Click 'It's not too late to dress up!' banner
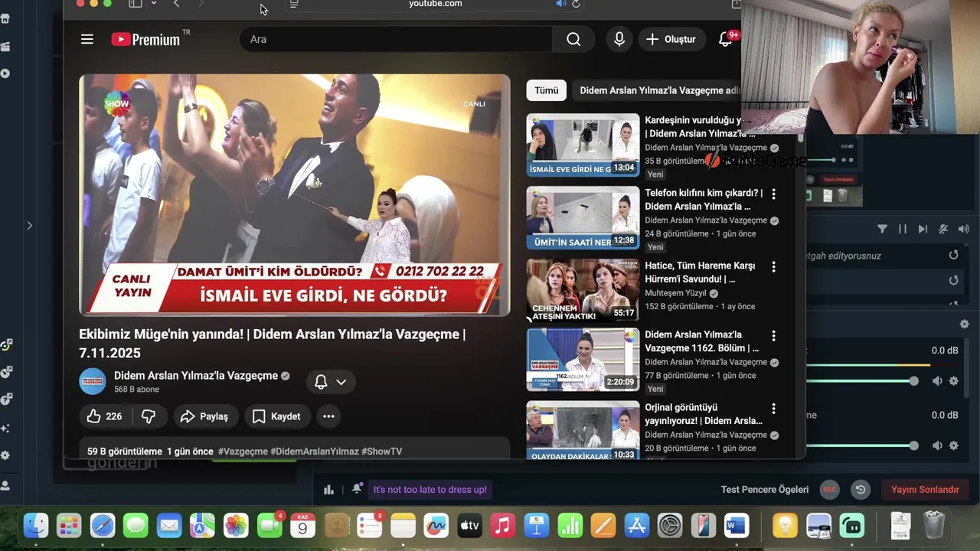This screenshot has height=551, width=980. point(430,490)
